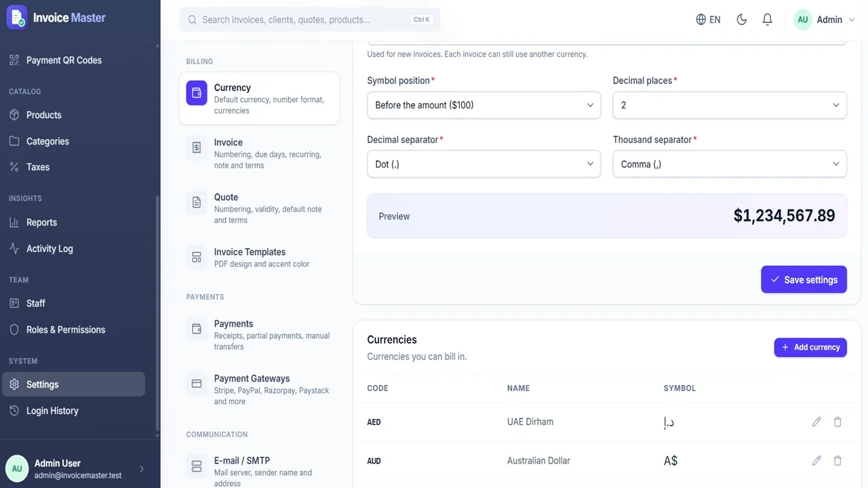868x488 pixels.
Task: Expand the Admin account menu
Action: click(825, 20)
